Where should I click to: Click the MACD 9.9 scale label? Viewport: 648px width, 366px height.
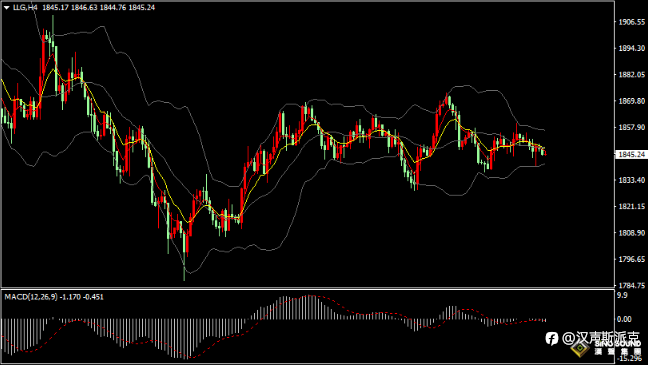click(622, 295)
